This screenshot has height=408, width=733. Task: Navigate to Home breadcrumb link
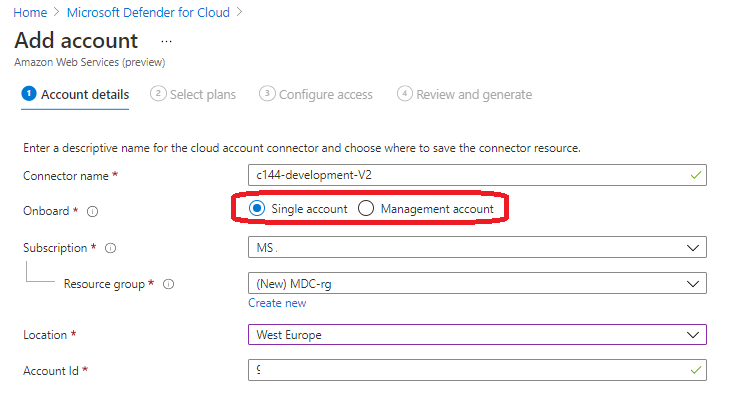pos(28,13)
